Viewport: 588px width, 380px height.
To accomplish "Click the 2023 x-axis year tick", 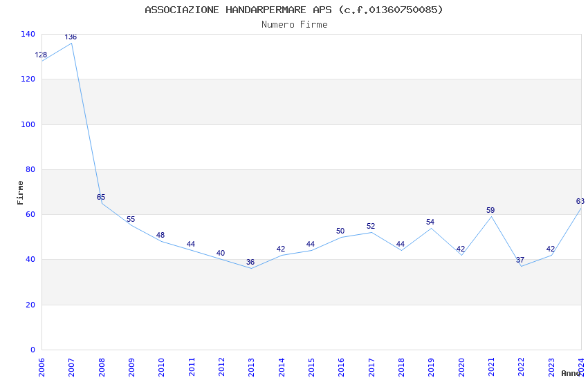I will [551, 368].
